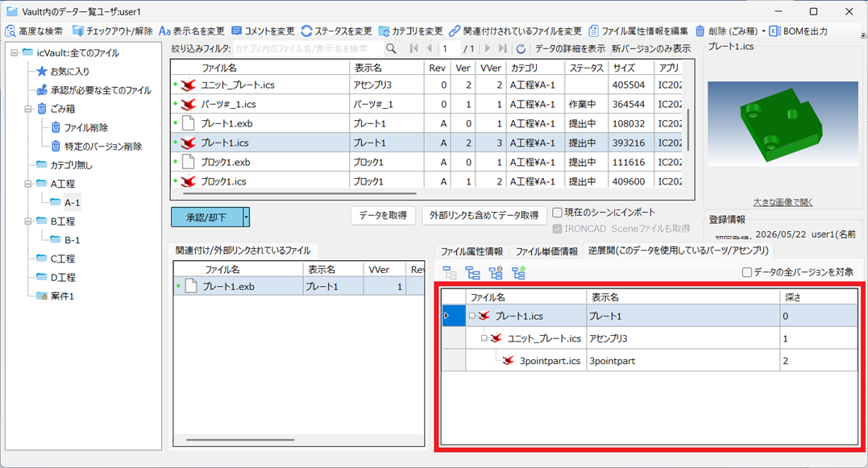
Task: Jump to the last page arrow
Action: (x=503, y=48)
